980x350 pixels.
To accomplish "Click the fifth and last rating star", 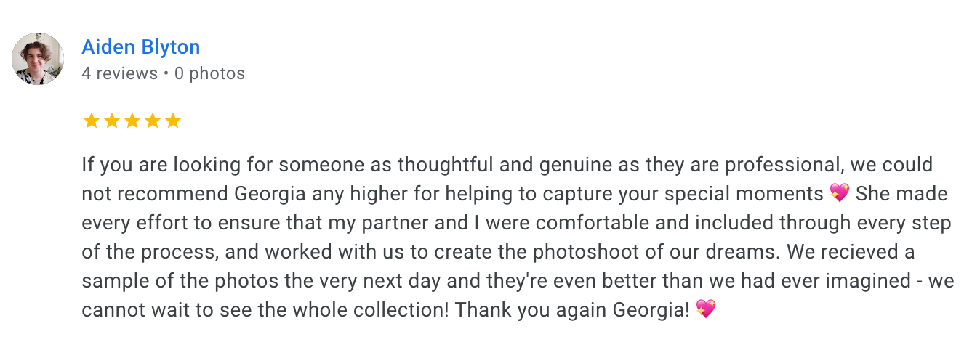I will pos(172,121).
